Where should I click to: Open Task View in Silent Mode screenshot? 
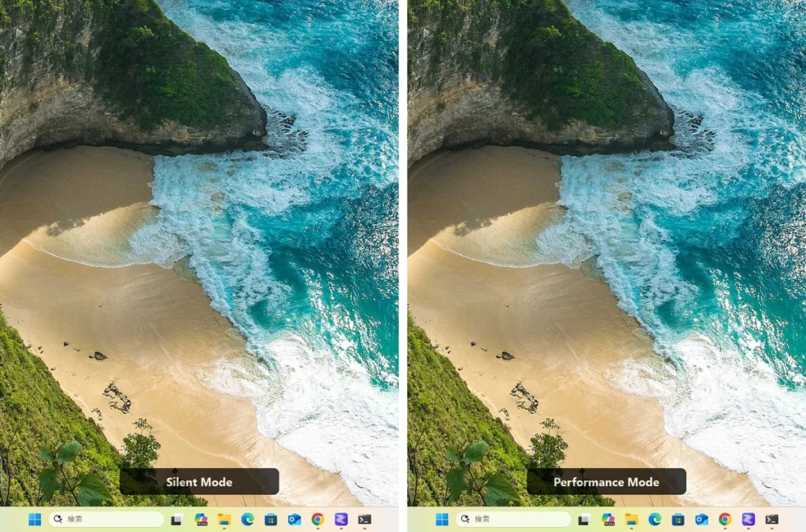[x=177, y=519]
